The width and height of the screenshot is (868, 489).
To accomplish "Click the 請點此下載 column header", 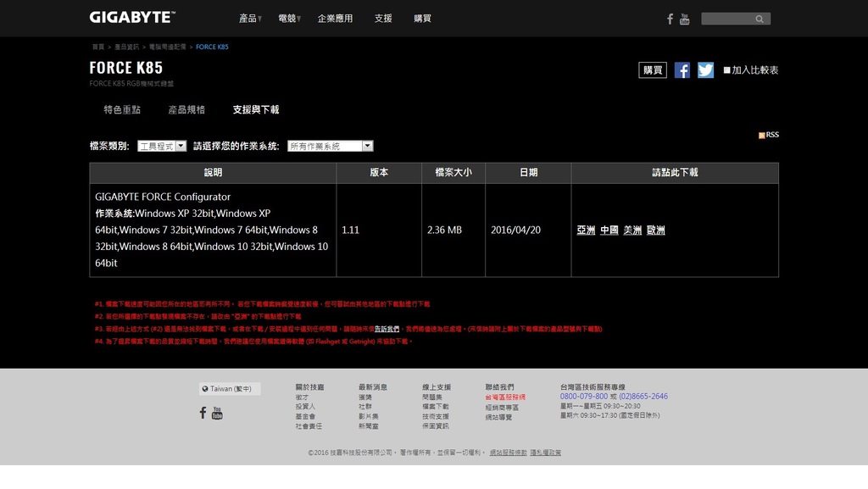I will [x=675, y=173].
